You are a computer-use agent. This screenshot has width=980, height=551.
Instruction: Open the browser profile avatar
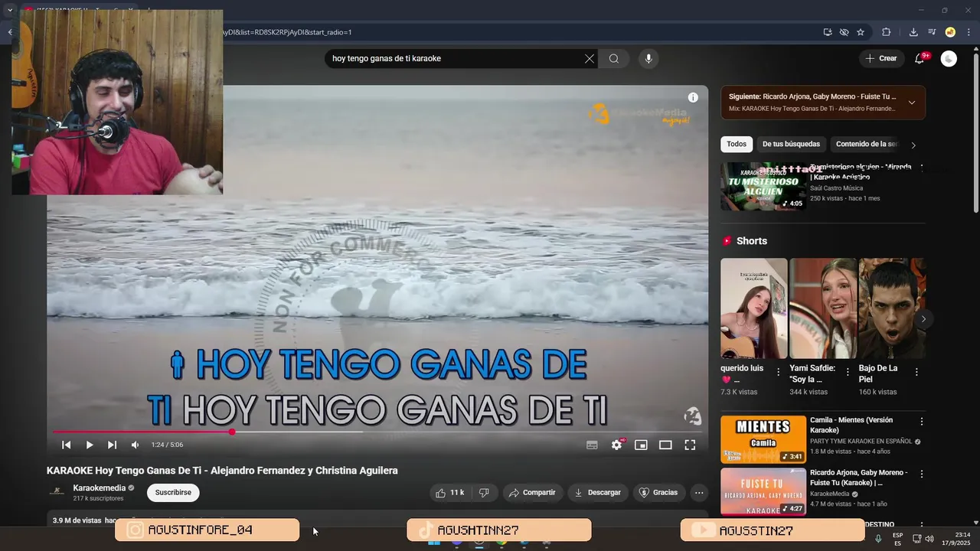[950, 32]
